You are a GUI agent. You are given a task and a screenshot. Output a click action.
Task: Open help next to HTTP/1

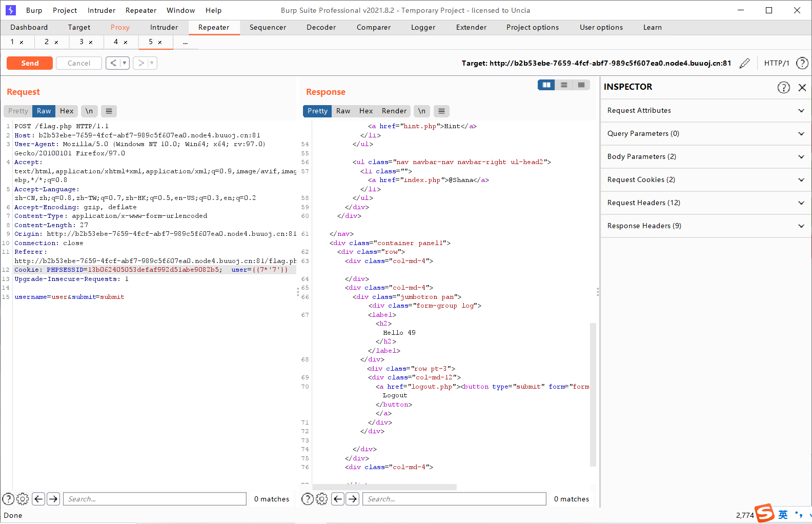pyautogui.click(x=802, y=63)
